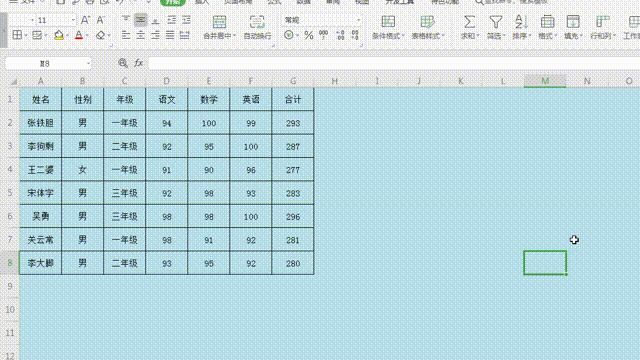Click the 筛选 filter icon
The image size is (640, 360).
pyautogui.click(x=496, y=22)
